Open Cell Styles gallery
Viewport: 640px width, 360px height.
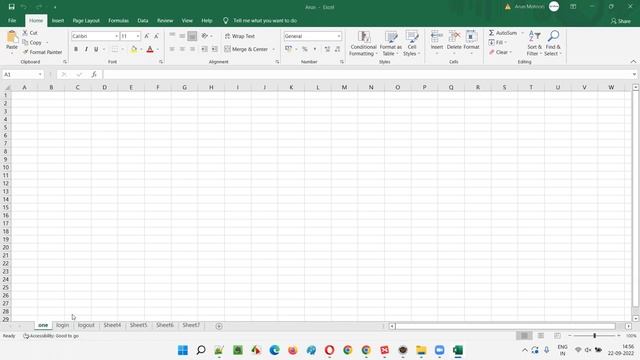click(412, 43)
